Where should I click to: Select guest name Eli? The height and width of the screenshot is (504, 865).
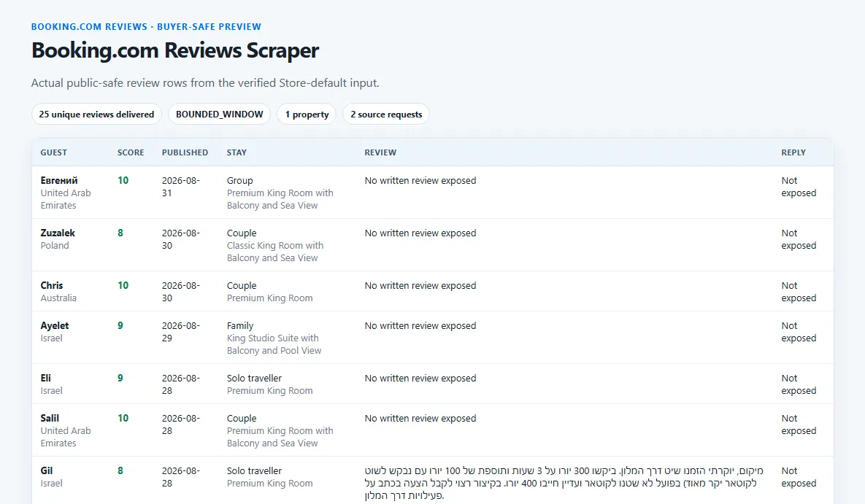point(46,378)
